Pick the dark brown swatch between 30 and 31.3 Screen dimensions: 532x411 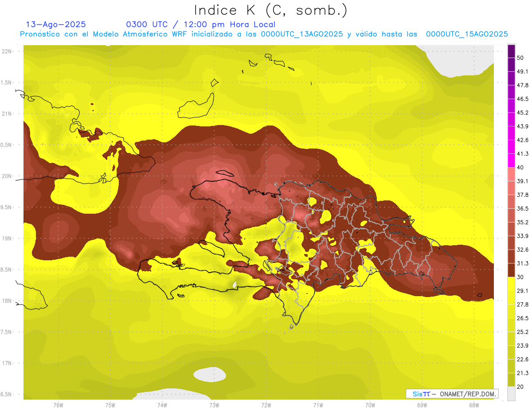(x=512, y=270)
